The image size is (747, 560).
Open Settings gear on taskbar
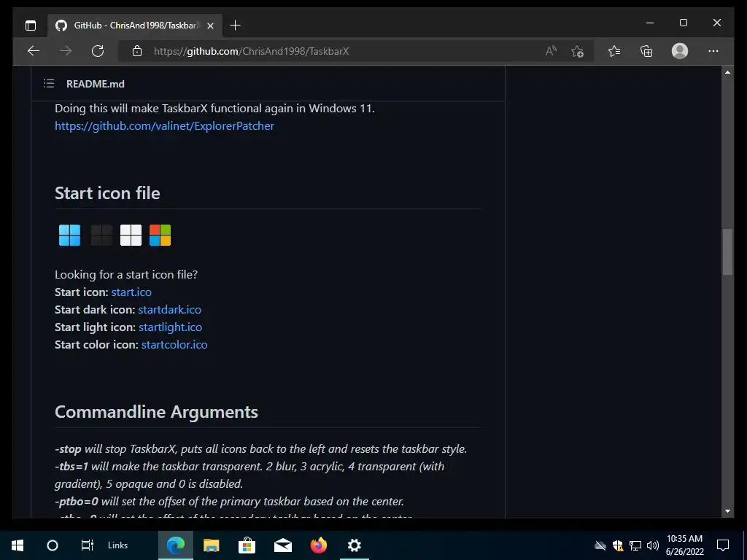[355, 545]
